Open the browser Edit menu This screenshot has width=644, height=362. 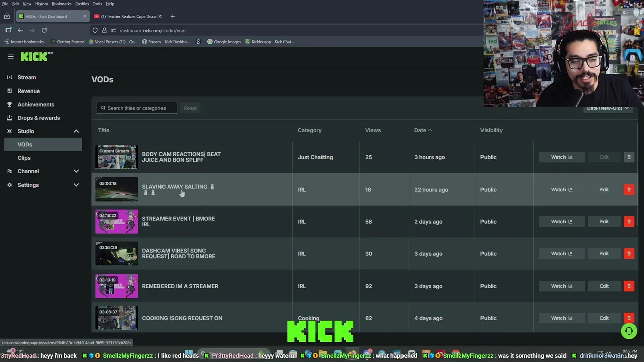(x=16, y=4)
